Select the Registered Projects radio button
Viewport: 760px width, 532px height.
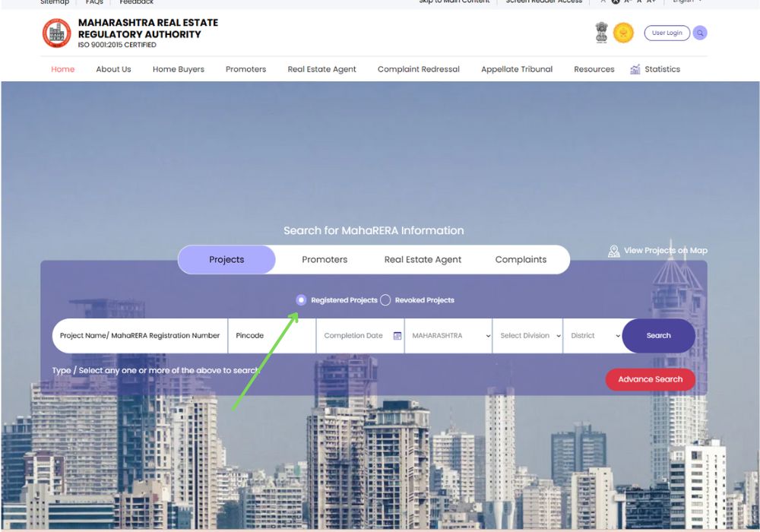point(302,300)
